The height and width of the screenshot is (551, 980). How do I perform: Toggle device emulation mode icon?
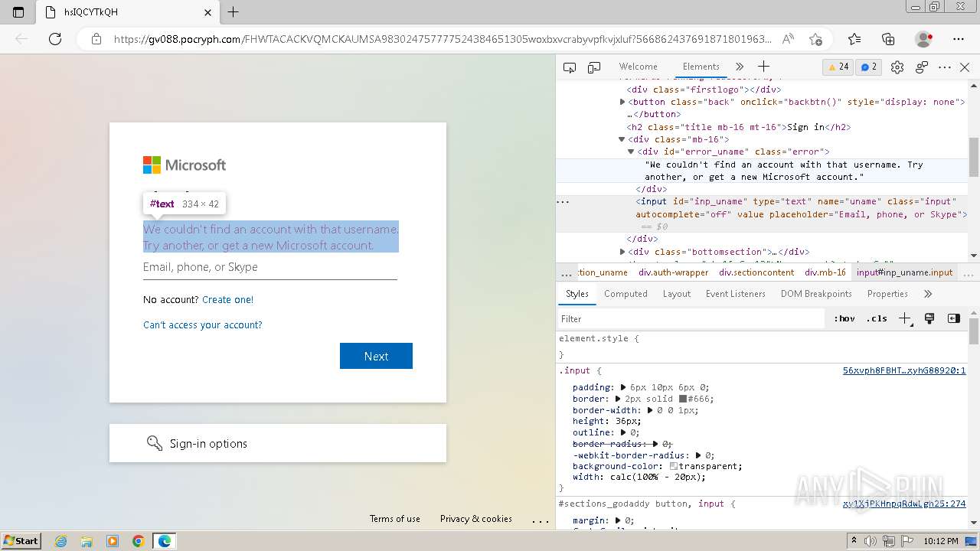[594, 67]
